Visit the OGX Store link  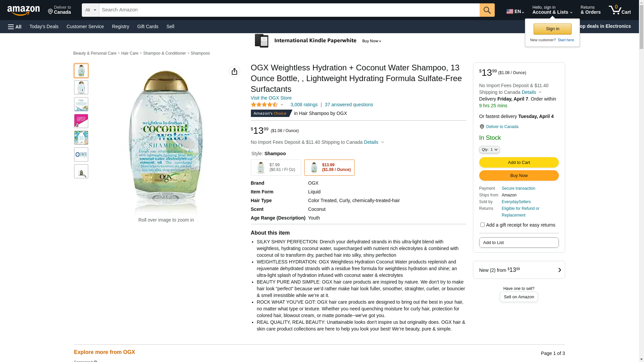[x=271, y=98]
